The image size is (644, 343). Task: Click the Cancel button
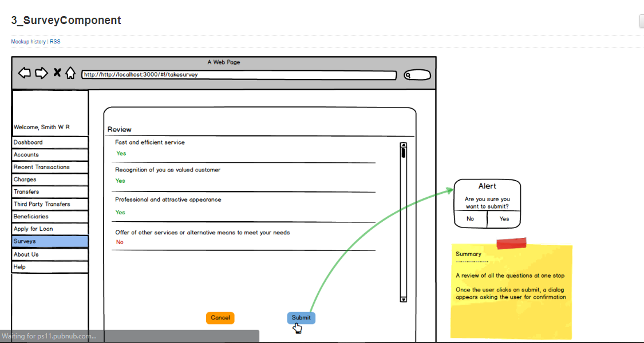pyautogui.click(x=220, y=318)
